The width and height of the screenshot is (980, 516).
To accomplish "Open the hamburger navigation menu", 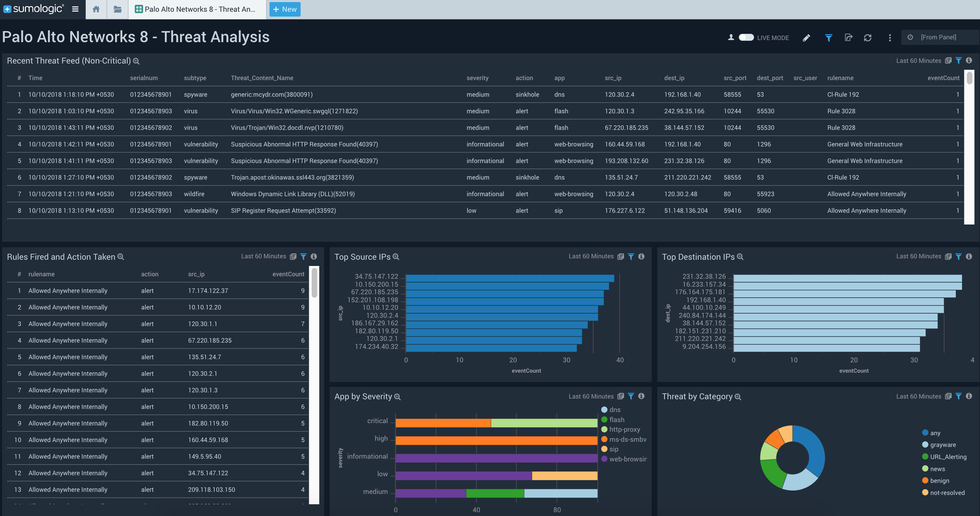I will [75, 9].
